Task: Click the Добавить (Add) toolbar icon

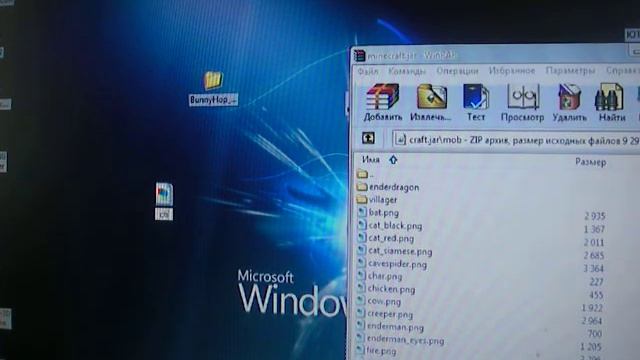Action: tap(383, 102)
